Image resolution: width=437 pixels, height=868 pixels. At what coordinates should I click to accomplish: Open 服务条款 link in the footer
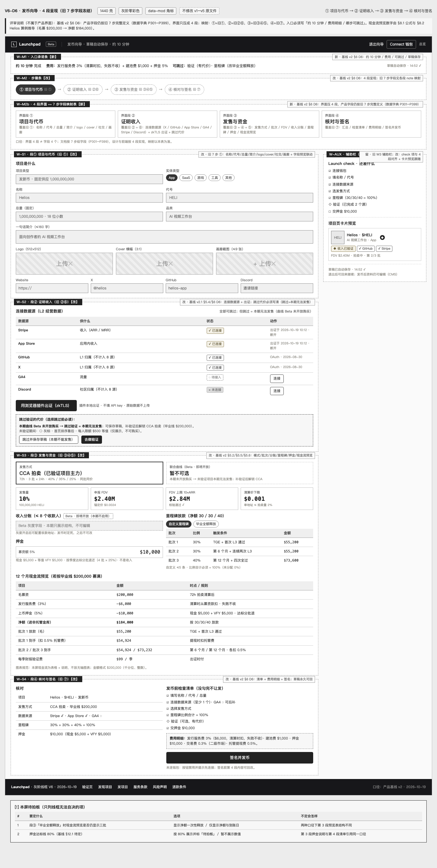coord(141,787)
